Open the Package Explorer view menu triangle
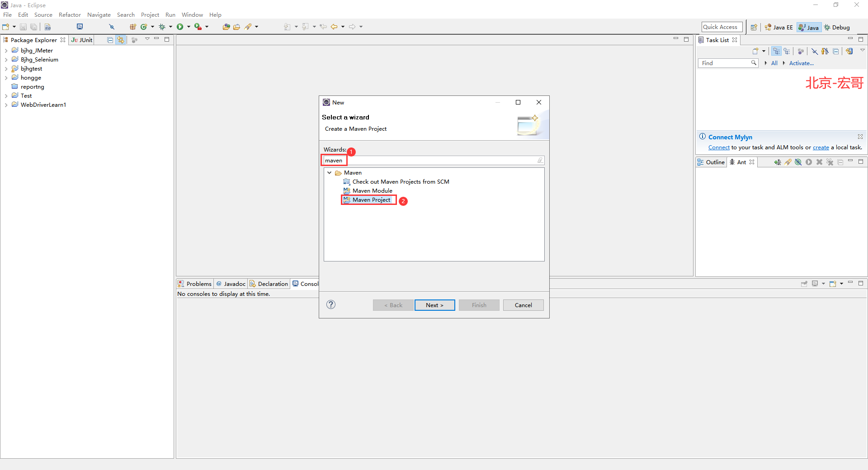 tap(147, 39)
